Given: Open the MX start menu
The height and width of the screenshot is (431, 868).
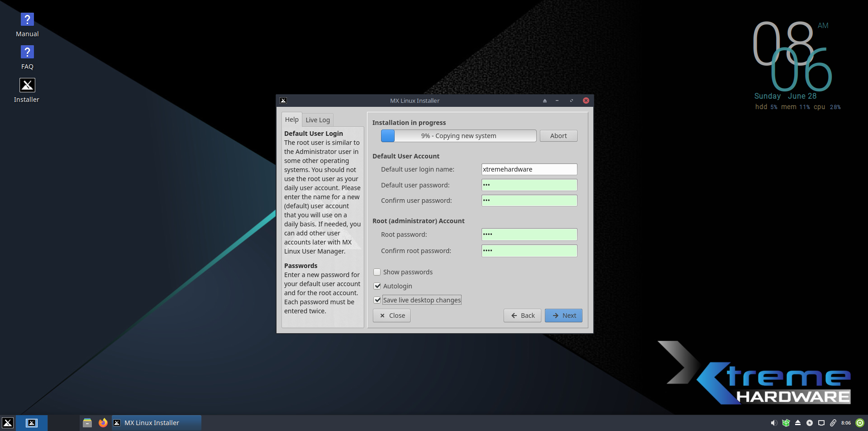Looking at the screenshot, I should click(8, 423).
